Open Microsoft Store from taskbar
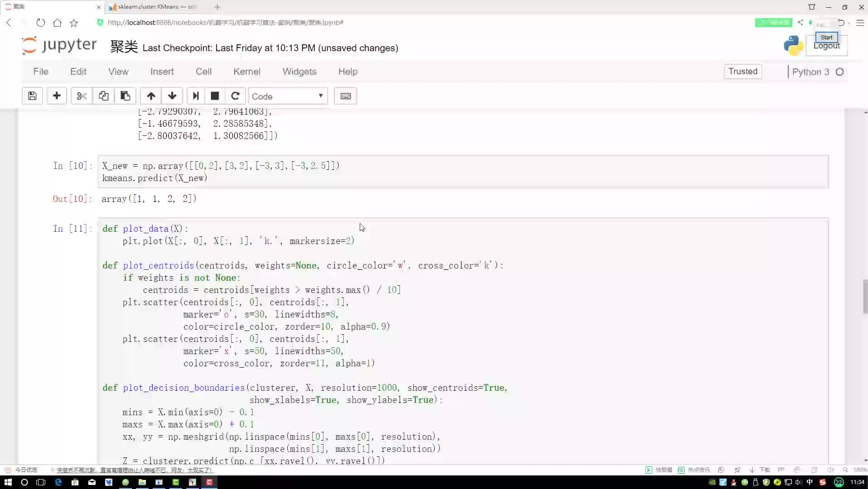 point(75,482)
